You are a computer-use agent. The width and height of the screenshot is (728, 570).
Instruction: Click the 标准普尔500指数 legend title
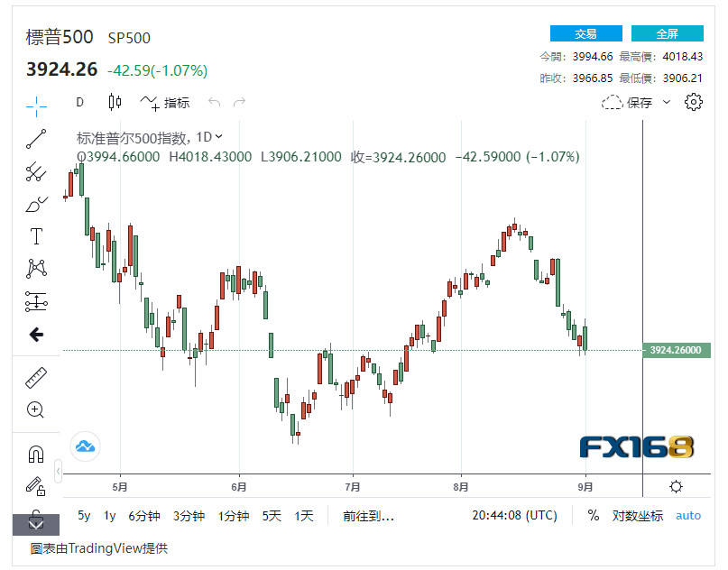pos(132,137)
